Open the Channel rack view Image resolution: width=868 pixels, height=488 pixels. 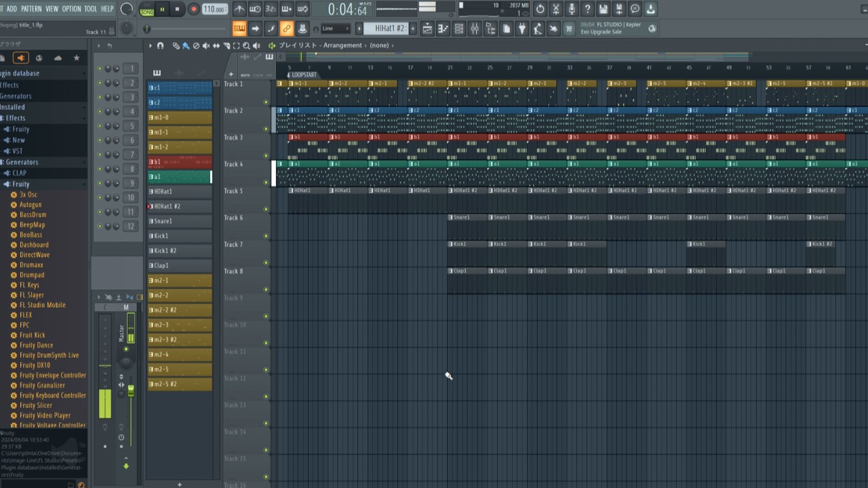pos(459,28)
